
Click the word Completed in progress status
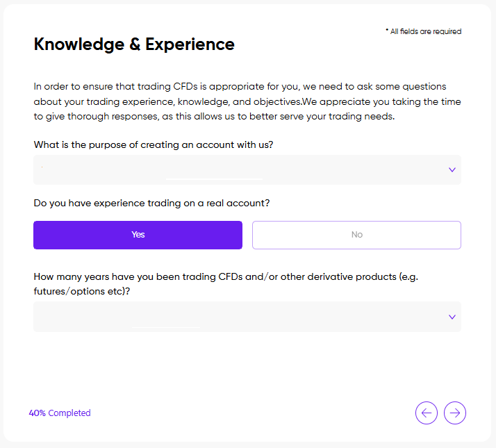69,413
